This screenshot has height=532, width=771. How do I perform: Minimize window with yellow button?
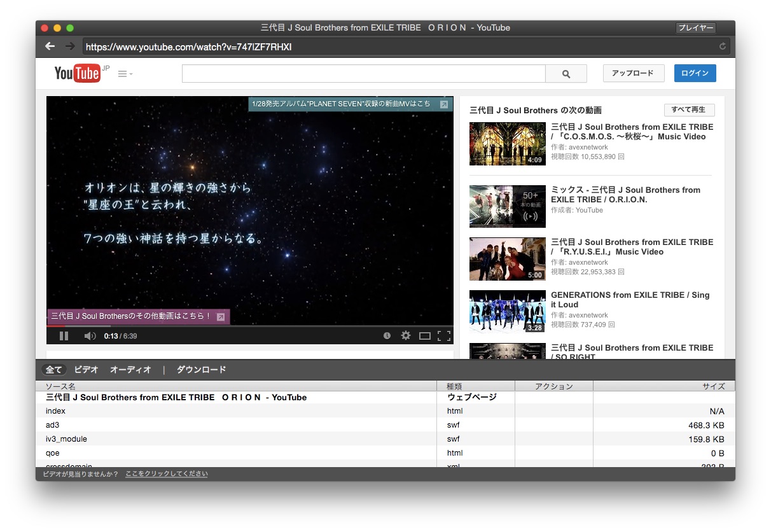click(x=57, y=28)
